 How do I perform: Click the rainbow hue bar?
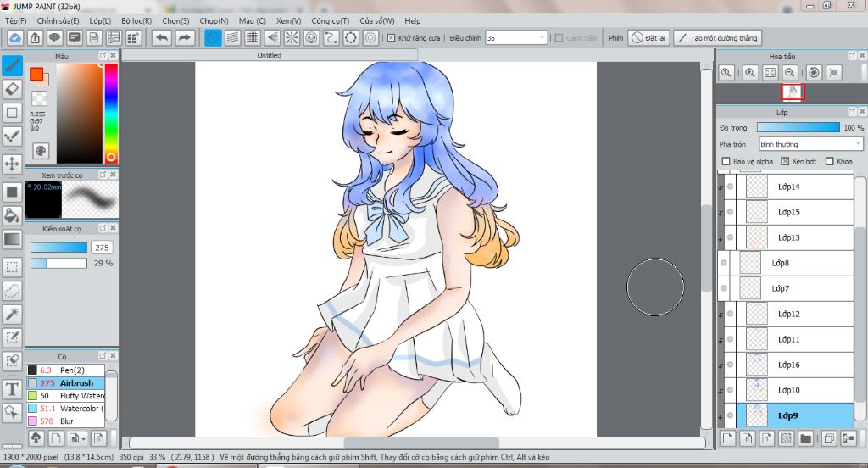tap(111, 113)
